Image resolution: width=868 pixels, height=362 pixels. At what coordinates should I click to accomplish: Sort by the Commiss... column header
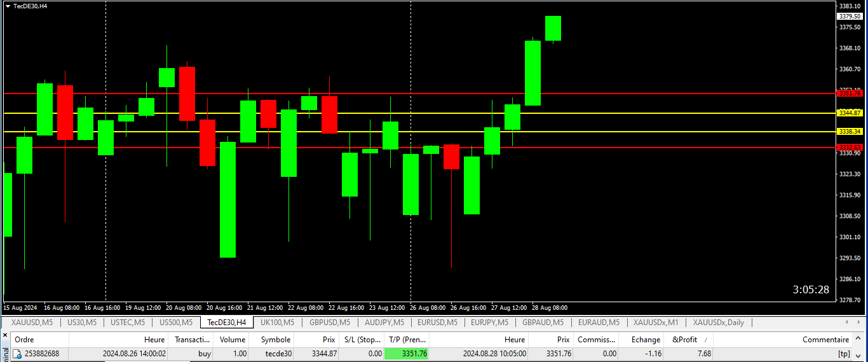click(596, 340)
